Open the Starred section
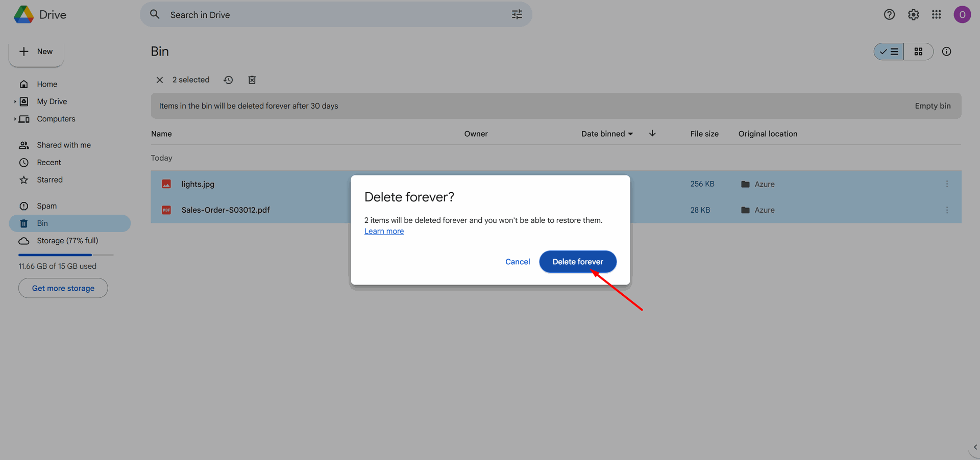Screen dimensions: 980x460 50,180
